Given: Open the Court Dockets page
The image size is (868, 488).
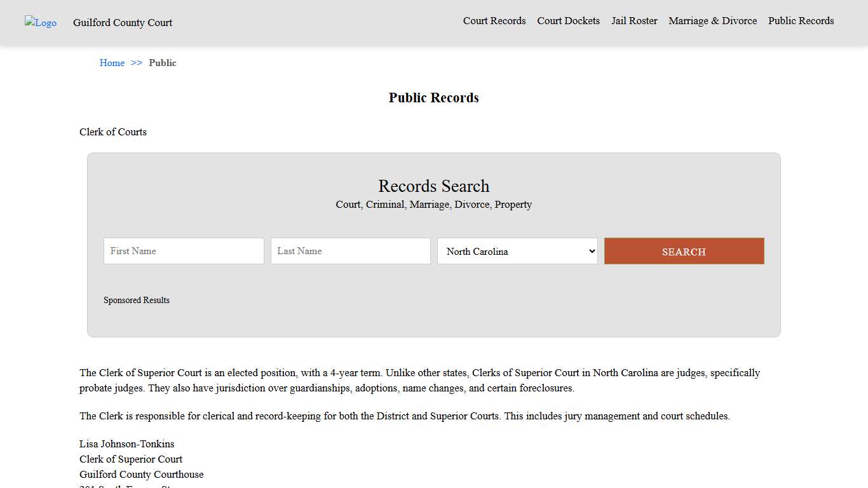Looking at the screenshot, I should coord(568,21).
